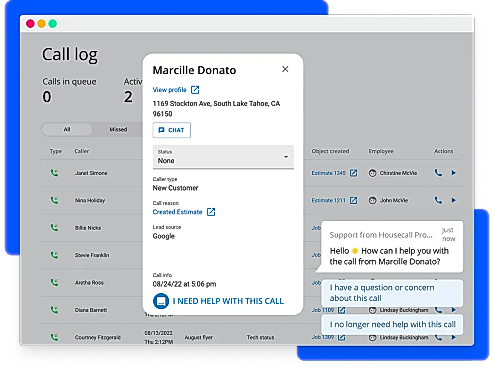The width and height of the screenshot is (494, 368).
Task: Open Created Estimate link
Action: click(177, 212)
